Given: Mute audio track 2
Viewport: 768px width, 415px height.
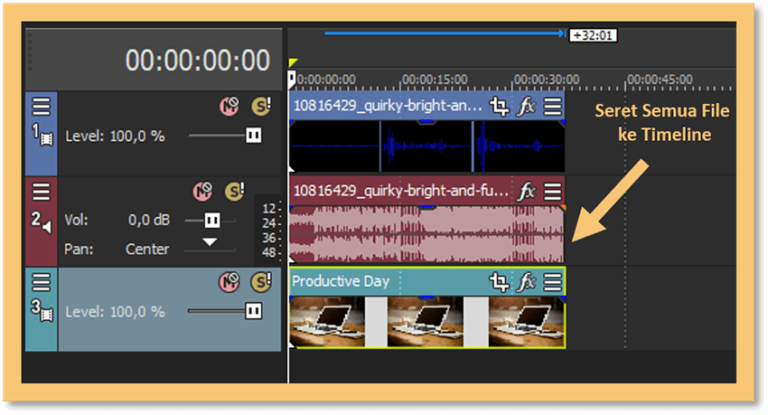Looking at the screenshot, I should (202, 191).
